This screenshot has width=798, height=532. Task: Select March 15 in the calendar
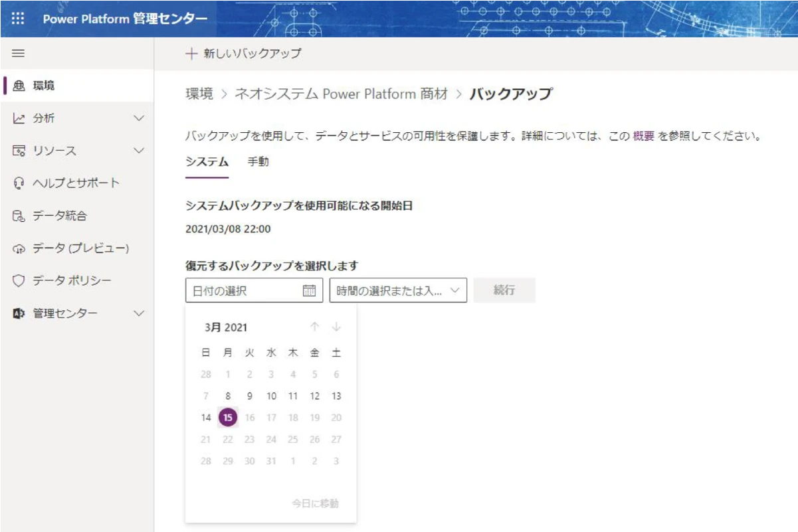228,418
